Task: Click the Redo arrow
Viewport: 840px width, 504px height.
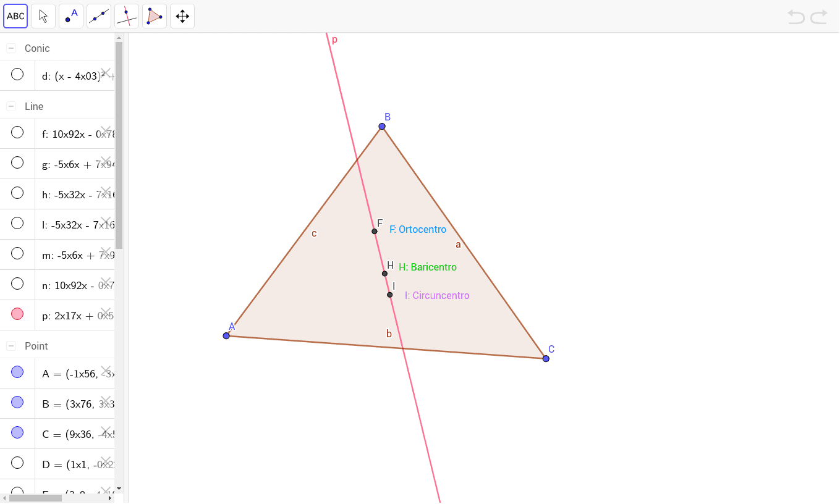Action: [819, 17]
